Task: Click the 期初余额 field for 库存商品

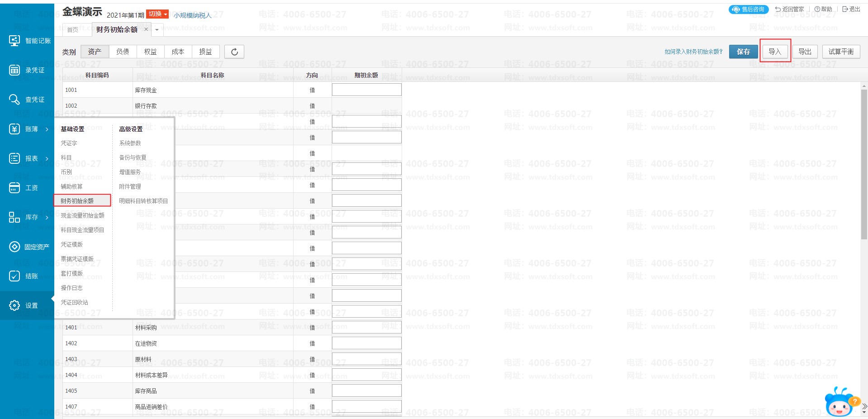Action: click(x=367, y=390)
